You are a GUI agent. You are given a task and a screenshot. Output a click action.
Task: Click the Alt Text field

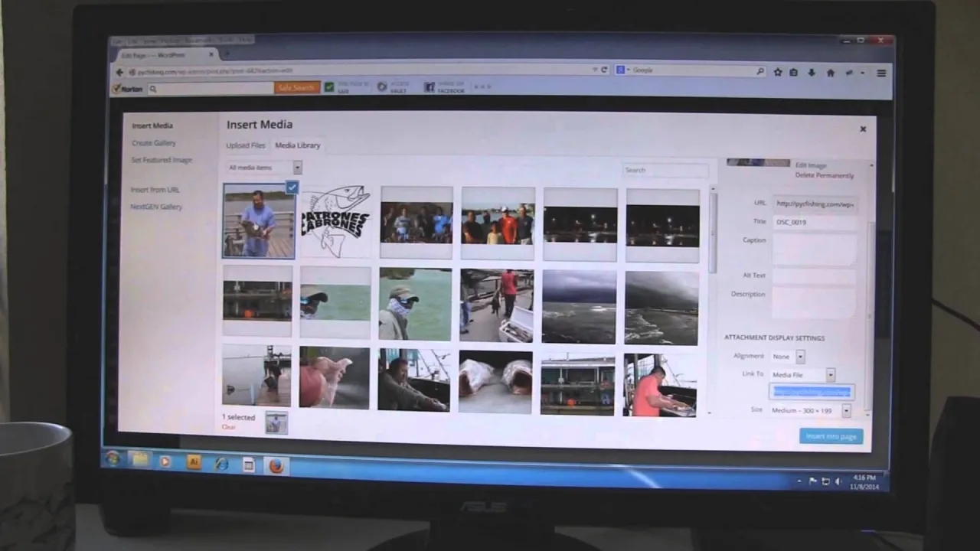(815, 276)
